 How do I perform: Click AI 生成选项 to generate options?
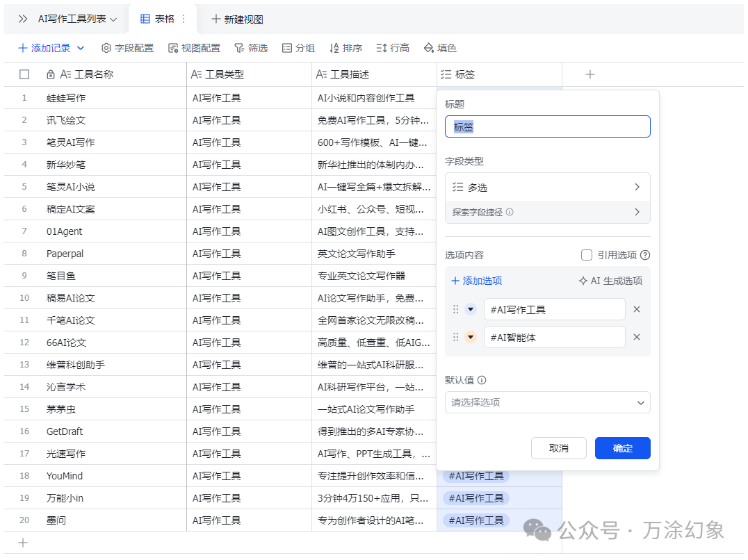click(x=612, y=281)
